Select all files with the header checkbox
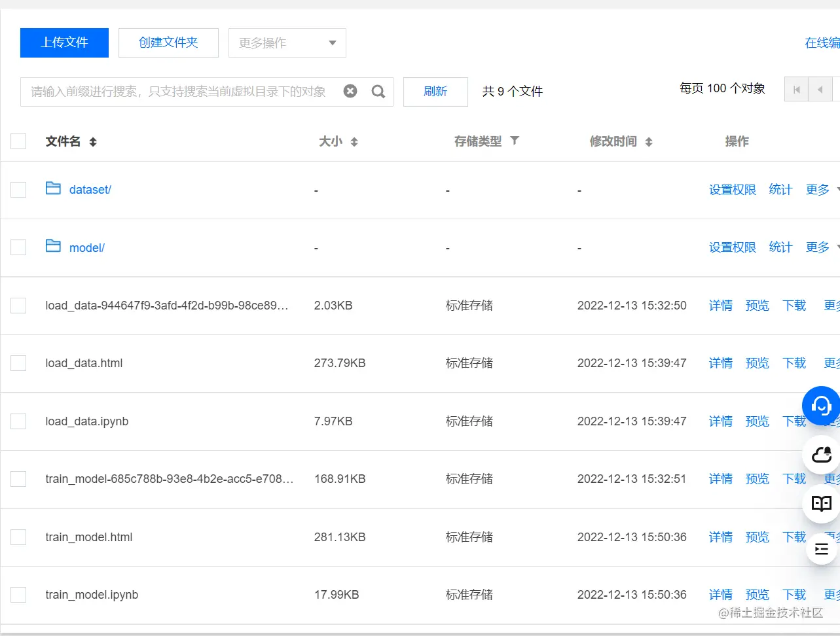Viewport: 840px width, 636px height. click(18, 141)
